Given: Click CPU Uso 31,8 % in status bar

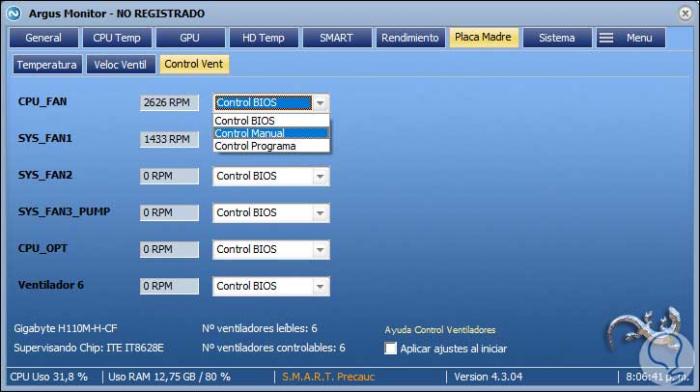Looking at the screenshot, I should pos(49,377).
